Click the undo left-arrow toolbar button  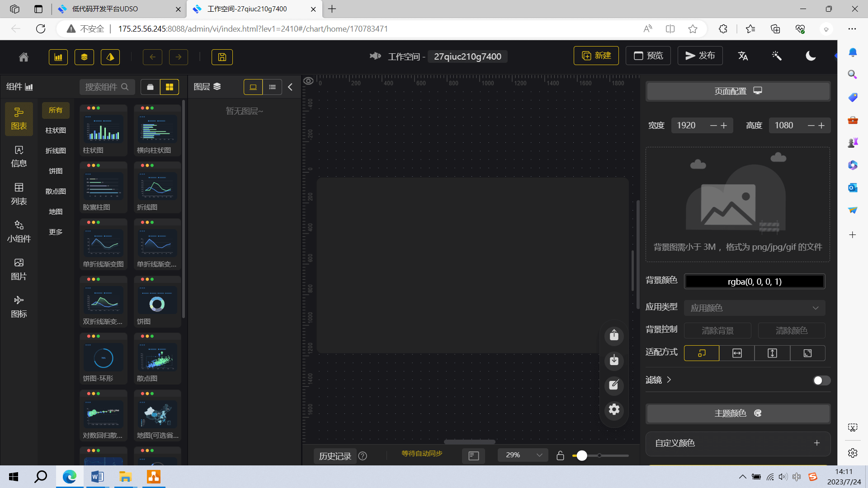pos(152,57)
